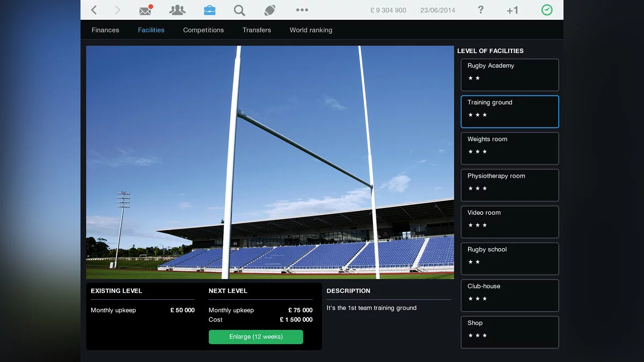Click the LEVEL OF FACILITIES heading
The width and height of the screenshot is (644, 362).
point(491,51)
